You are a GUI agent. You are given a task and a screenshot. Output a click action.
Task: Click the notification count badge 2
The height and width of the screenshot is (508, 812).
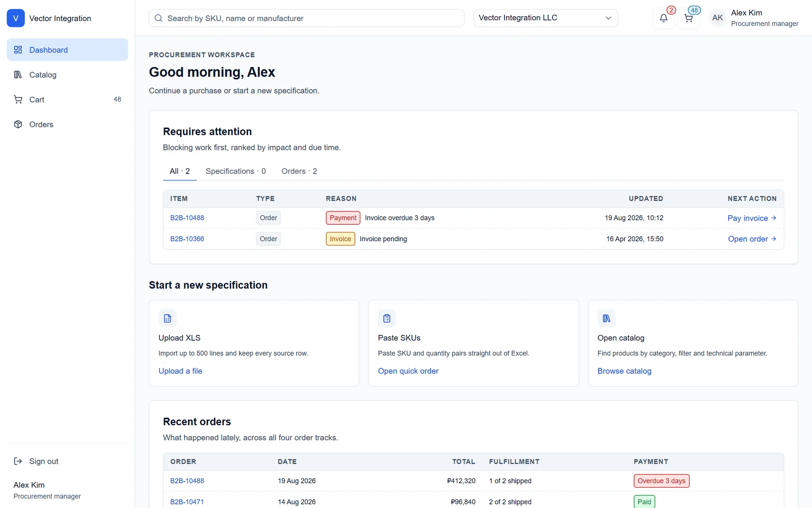(671, 10)
